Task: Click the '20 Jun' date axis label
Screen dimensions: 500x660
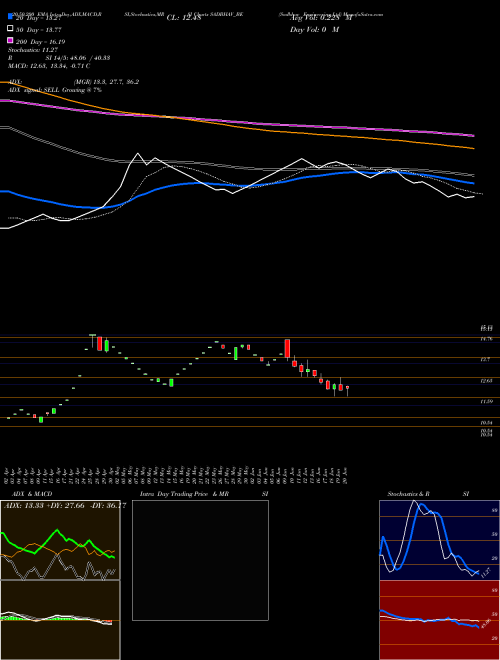Action: click(x=345, y=476)
